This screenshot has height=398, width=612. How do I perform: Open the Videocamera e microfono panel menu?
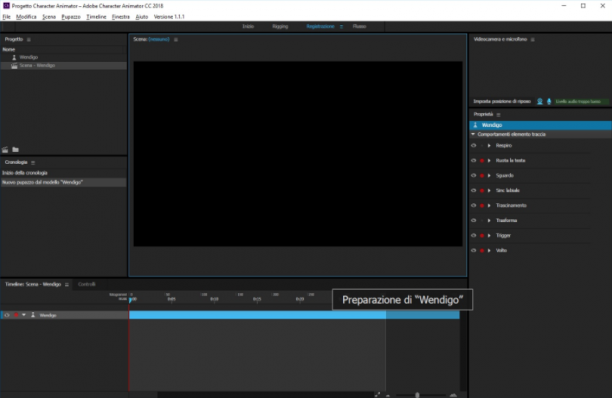[532, 39]
